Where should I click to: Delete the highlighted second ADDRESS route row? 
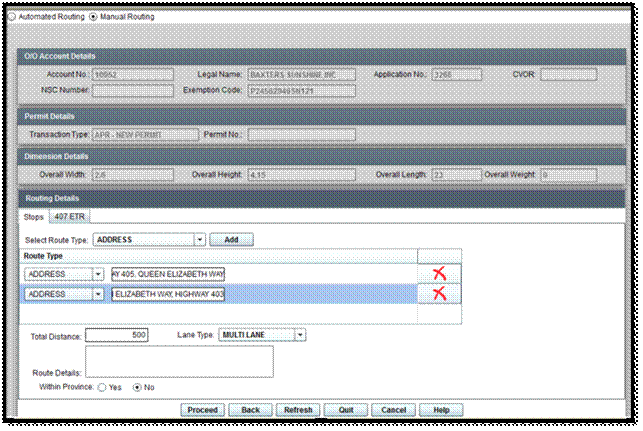pos(439,294)
